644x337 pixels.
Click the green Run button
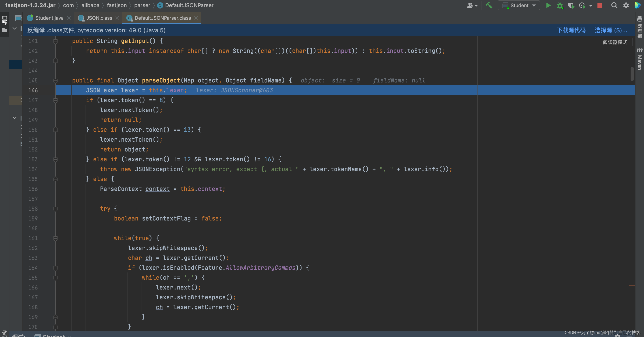548,6
